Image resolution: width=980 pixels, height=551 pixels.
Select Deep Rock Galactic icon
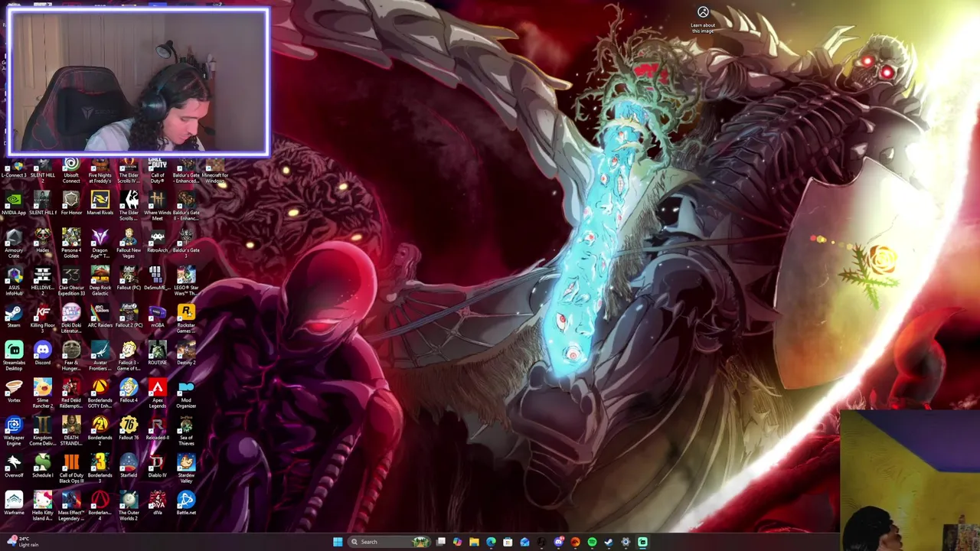(100, 282)
